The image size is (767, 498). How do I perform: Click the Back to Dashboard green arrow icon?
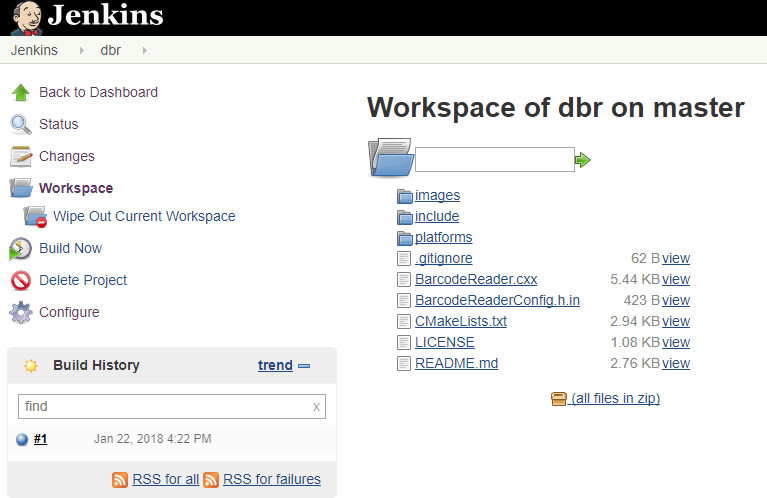click(21, 93)
